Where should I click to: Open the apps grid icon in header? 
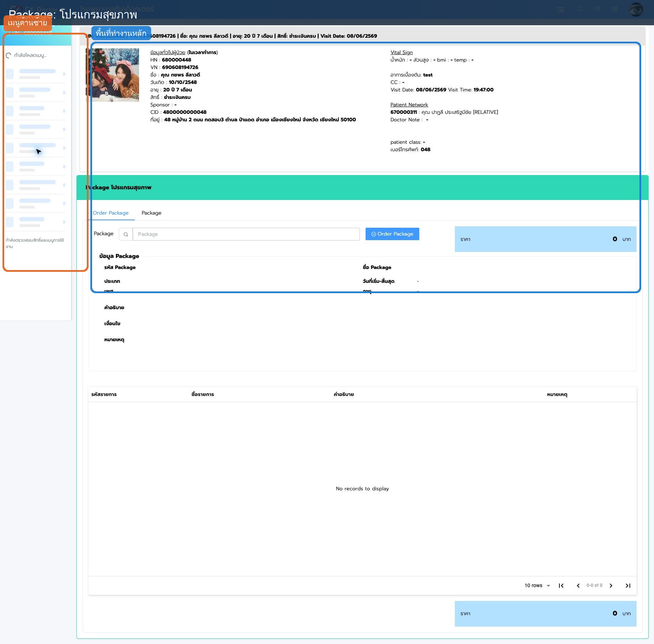[x=561, y=10]
